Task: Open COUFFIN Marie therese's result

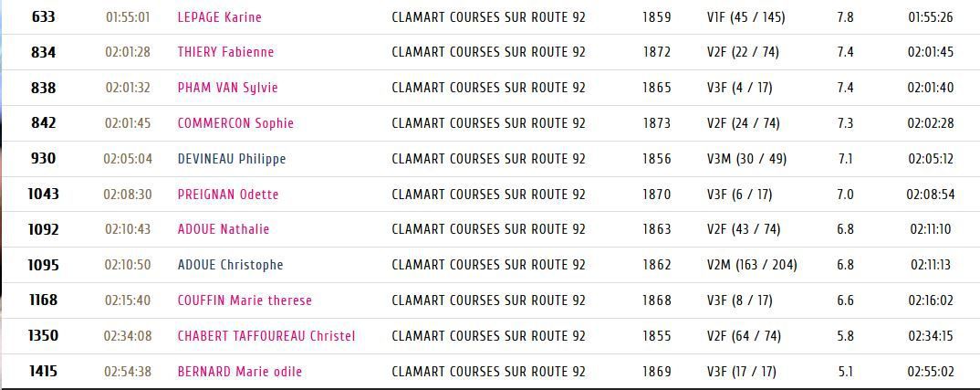Action: point(245,300)
